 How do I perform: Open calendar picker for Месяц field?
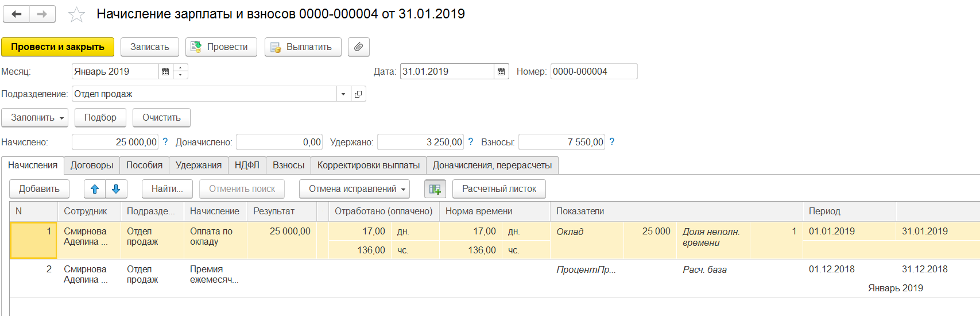(165, 72)
